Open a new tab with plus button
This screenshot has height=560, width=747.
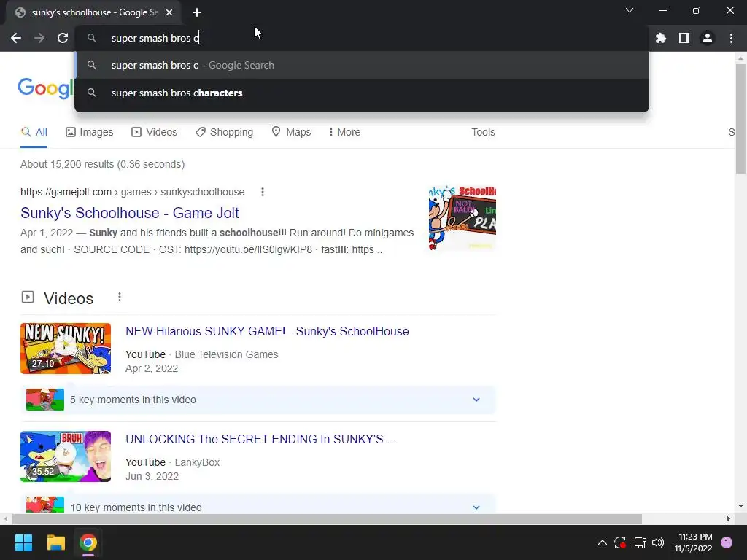pyautogui.click(x=197, y=12)
